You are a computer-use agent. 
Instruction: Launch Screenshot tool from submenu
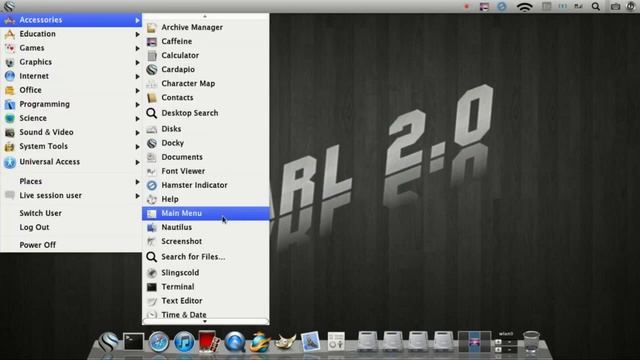click(205, 241)
